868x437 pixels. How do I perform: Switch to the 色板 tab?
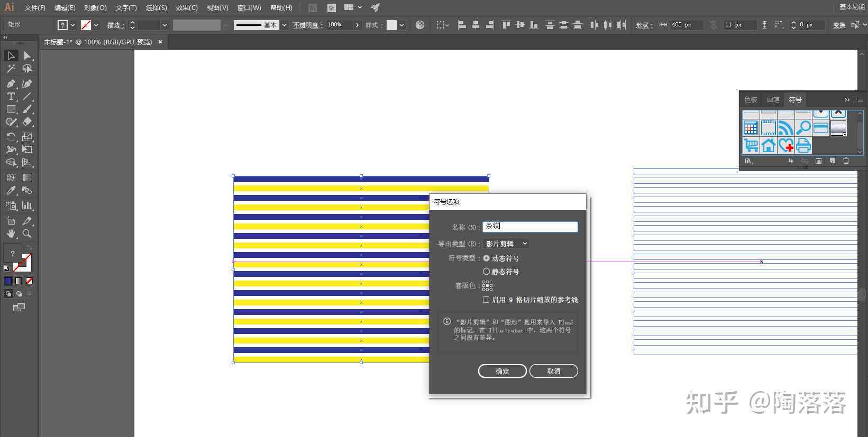tap(751, 100)
